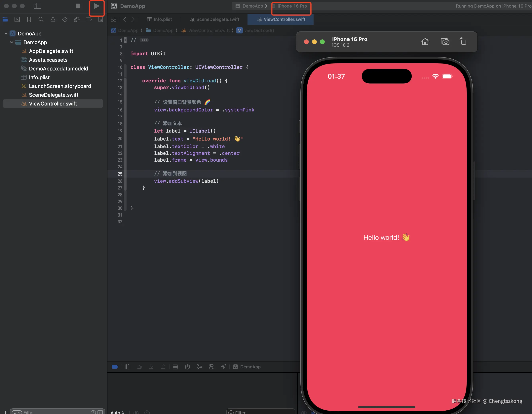
Task: Open the Find navigator magnifier icon
Action: pyautogui.click(x=41, y=20)
